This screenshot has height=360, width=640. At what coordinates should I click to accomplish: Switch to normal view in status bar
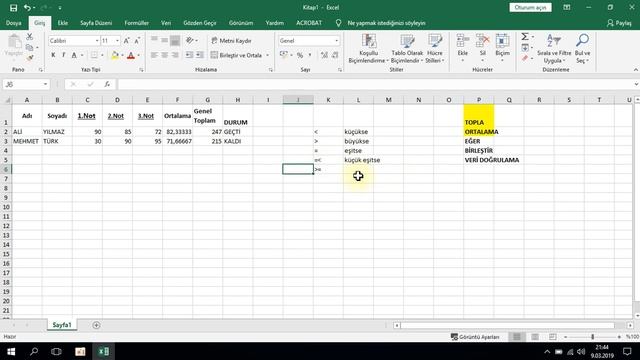pyautogui.click(x=517, y=337)
